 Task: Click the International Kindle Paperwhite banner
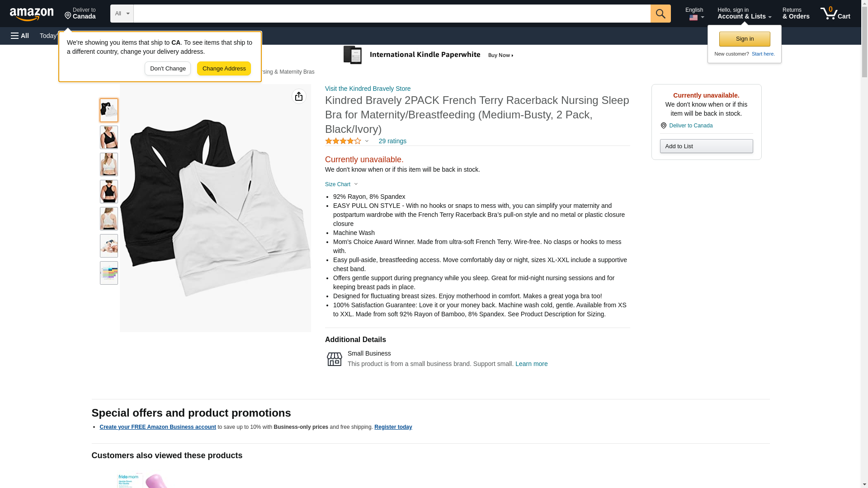point(428,55)
